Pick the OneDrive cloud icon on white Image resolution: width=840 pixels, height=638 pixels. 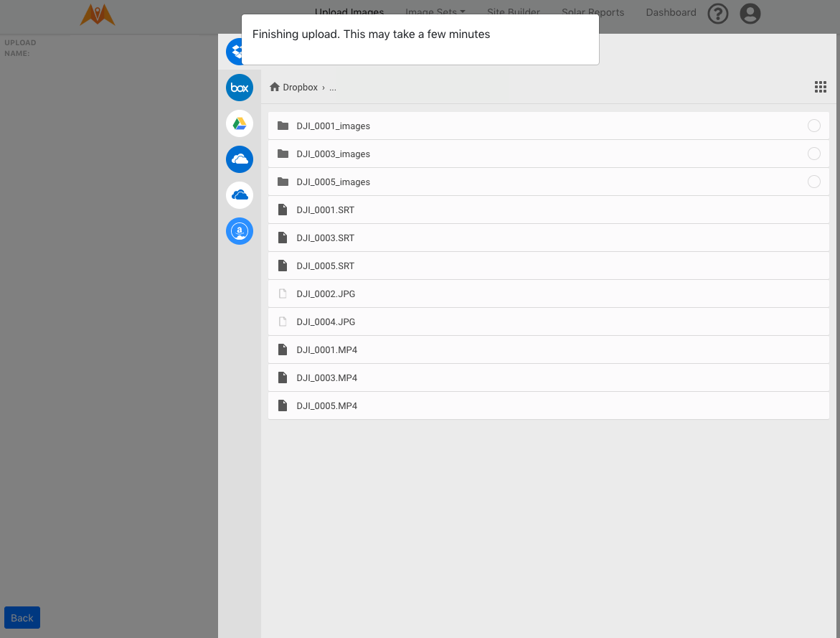(x=240, y=195)
